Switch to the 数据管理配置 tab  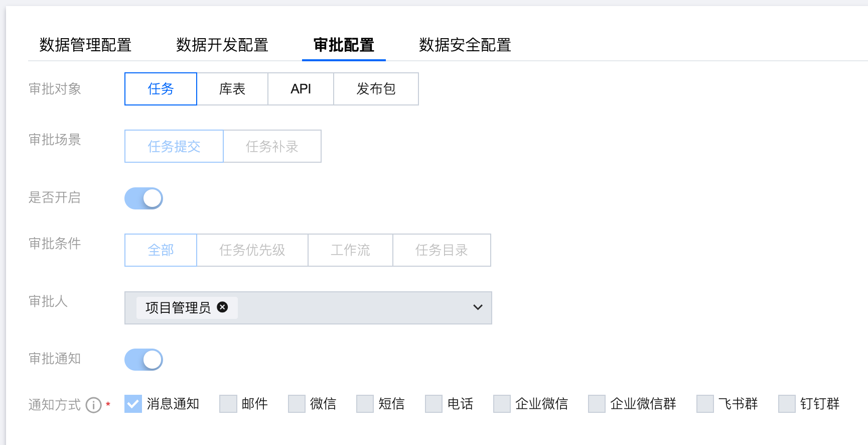(85, 45)
